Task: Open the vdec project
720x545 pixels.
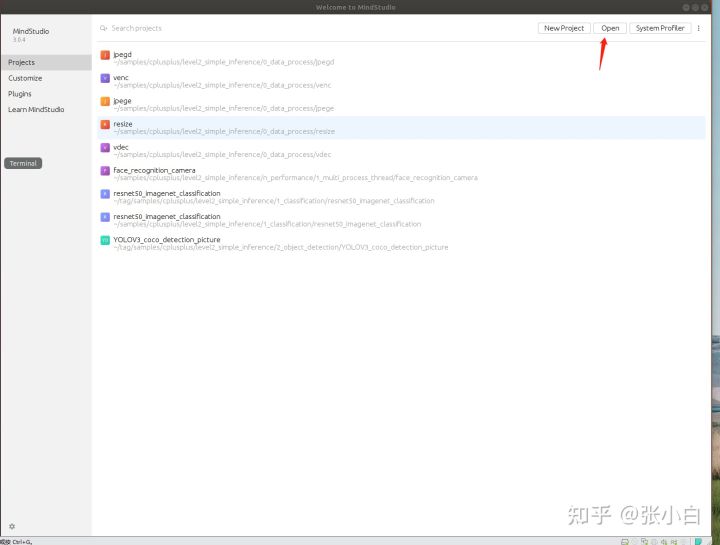Action: (401, 151)
